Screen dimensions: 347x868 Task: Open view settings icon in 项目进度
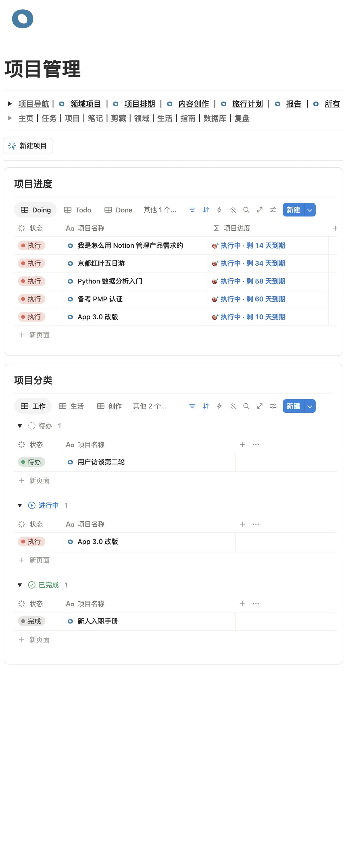coord(273,210)
